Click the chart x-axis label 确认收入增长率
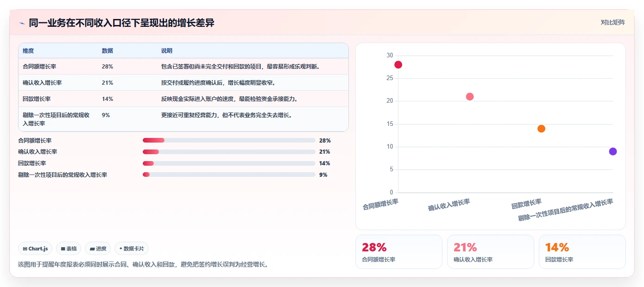Image resolution: width=644 pixels, height=287 pixels. 449,205
